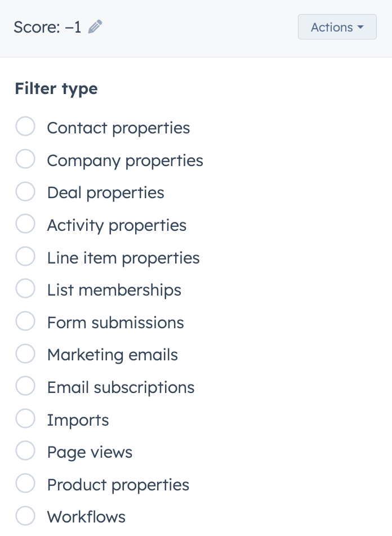Select the Workflows radio button
Screen dimensions: 392x536
pyautogui.click(x=25, y=516)
